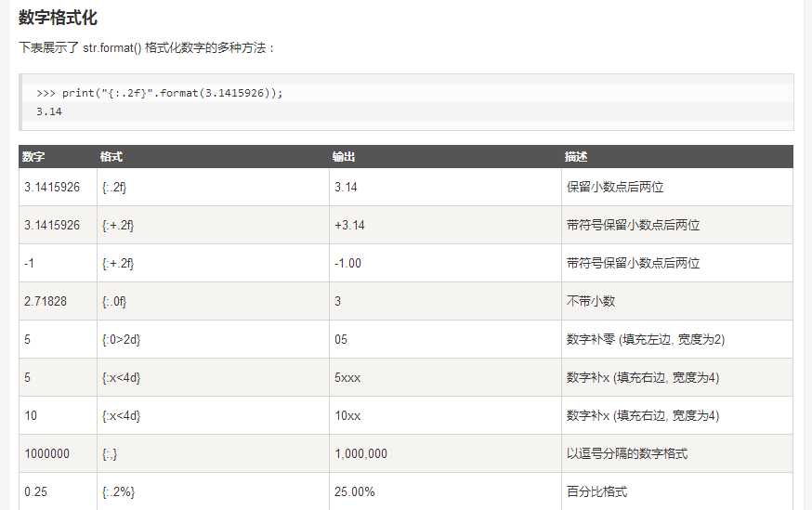Image resolution: width=812 pixels, height=510 pixels.
Task: Click 数字补x description in the 10xx row
Action: click(x=643, y=416)
